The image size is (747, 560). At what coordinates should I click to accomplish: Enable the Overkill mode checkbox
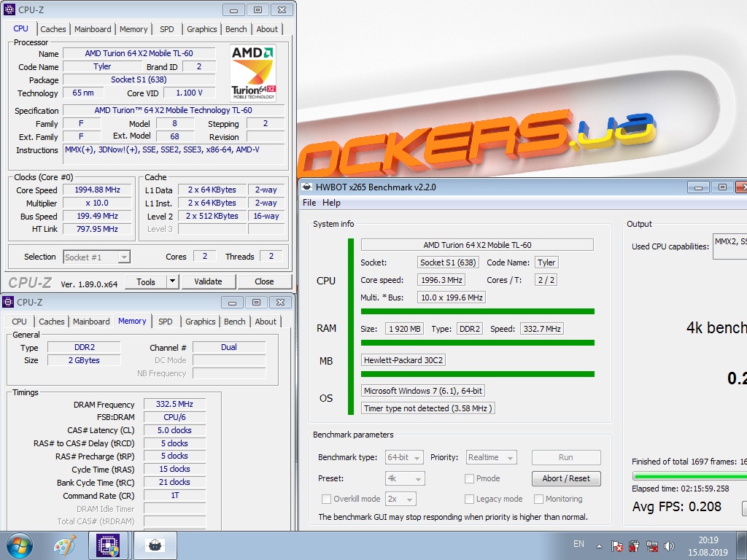[x=326, y=499]
